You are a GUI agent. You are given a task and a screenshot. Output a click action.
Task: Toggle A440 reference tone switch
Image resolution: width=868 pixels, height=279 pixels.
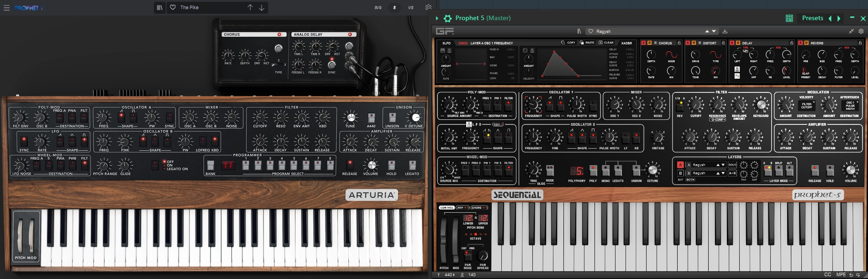tap(371, 118)
